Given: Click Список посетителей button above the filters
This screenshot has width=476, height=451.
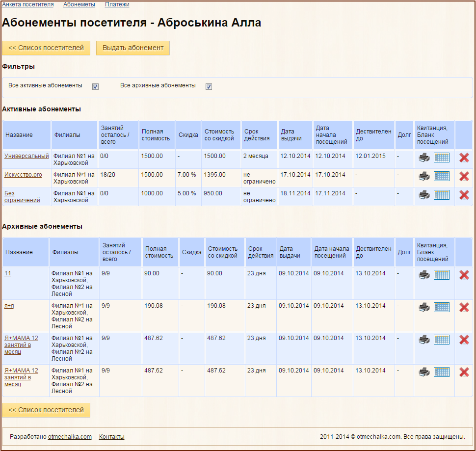Looking at the screenshot, I should pos(46,48).
